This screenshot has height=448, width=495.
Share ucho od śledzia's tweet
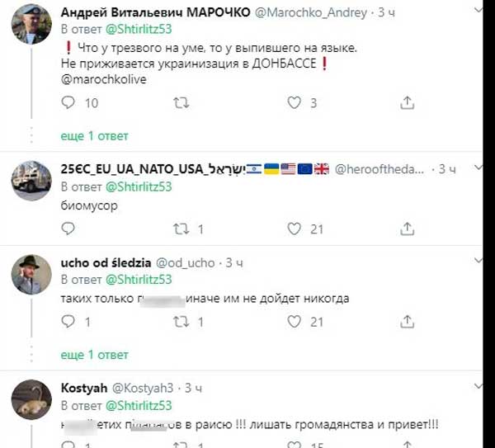pos(406,323)
